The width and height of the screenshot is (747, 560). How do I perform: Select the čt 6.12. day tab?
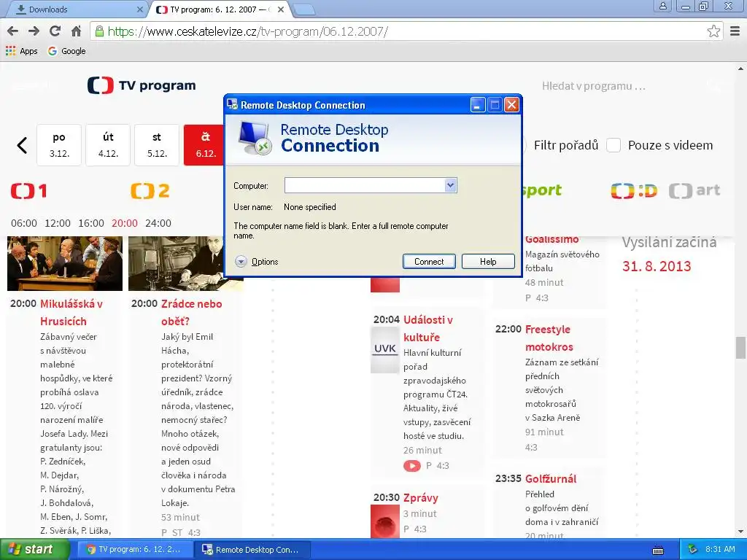coord(205,145)
